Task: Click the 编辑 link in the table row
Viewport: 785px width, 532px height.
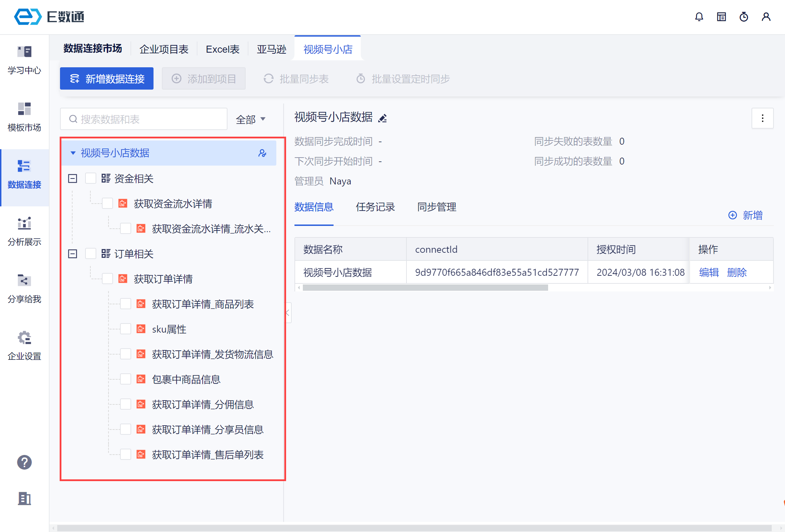Action: [709, 272]
